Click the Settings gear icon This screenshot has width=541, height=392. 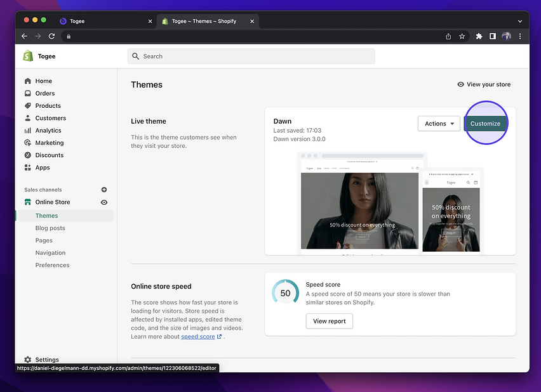(27, 360)
